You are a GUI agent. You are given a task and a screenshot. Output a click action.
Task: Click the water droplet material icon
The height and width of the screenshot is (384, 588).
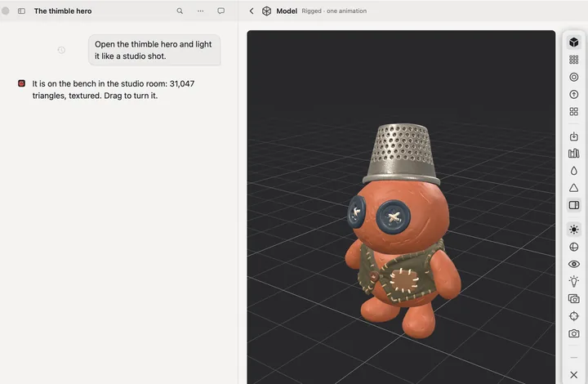pos(574,171)
